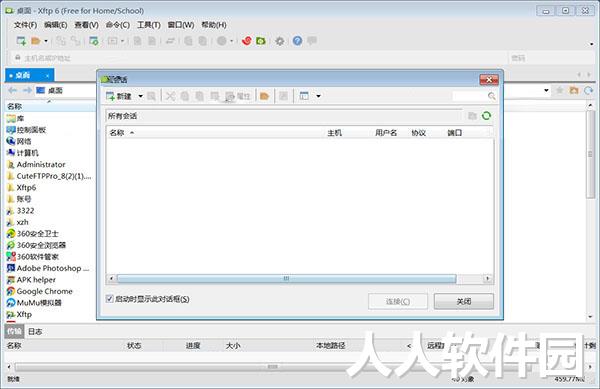Open the 帮助(H) menu
This screenshot has height=389, width=600.
[214, 25]
